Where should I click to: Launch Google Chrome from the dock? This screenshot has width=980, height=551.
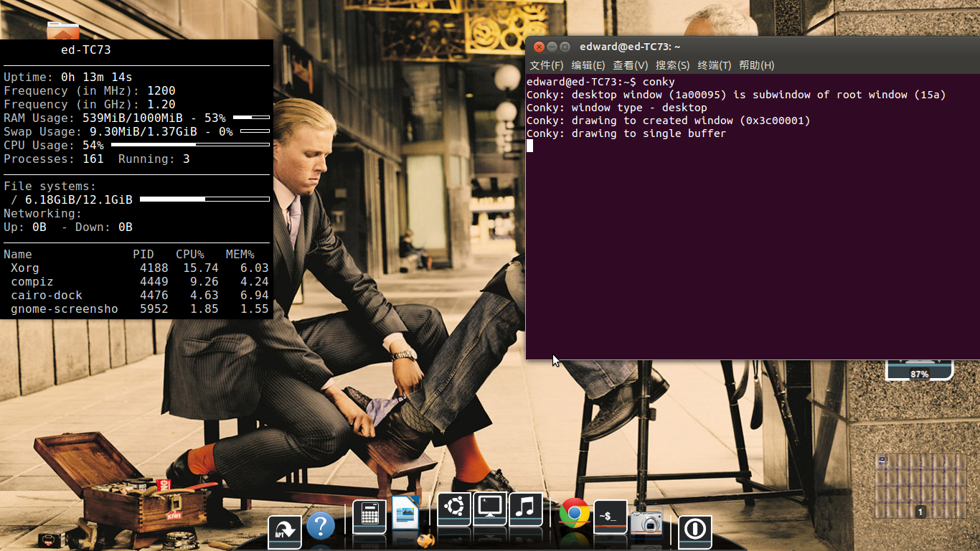point(575,513)
